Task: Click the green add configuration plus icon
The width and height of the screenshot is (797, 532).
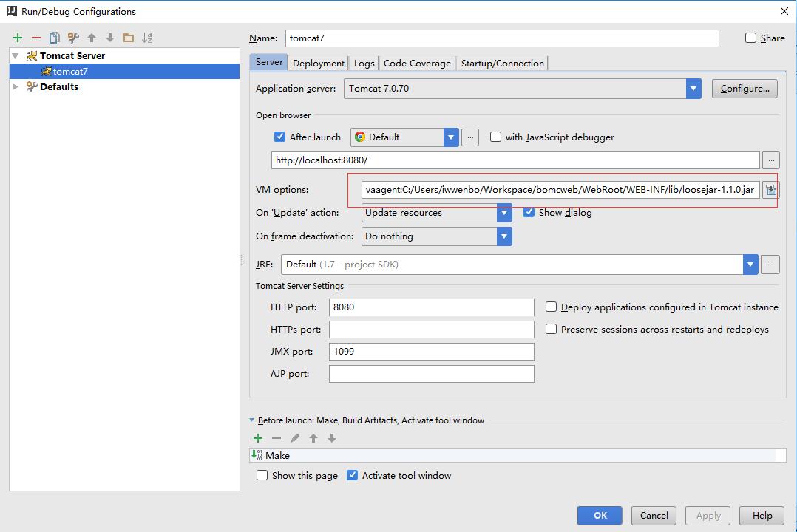Action: [18, 38]
